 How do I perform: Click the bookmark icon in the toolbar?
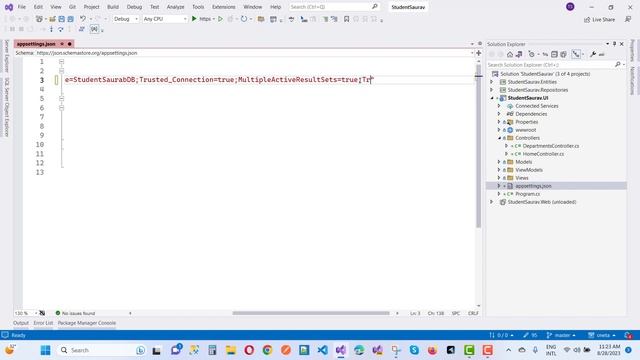click(347, 19)
